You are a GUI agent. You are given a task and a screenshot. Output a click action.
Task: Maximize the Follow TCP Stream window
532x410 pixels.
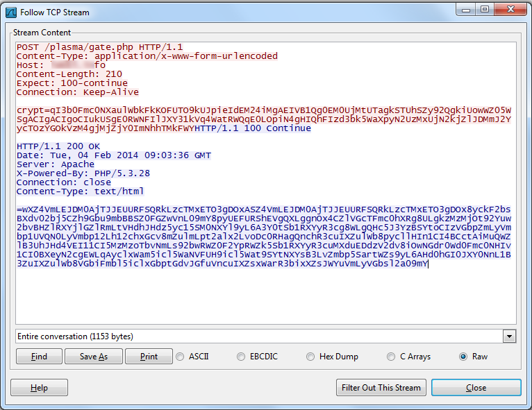(x=485, y=9)
